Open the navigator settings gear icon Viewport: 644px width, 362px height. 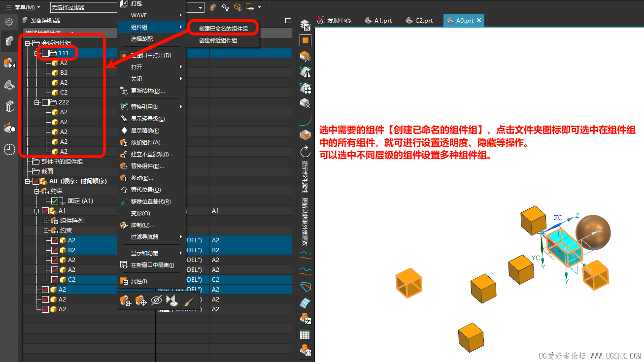click(9, 21)
